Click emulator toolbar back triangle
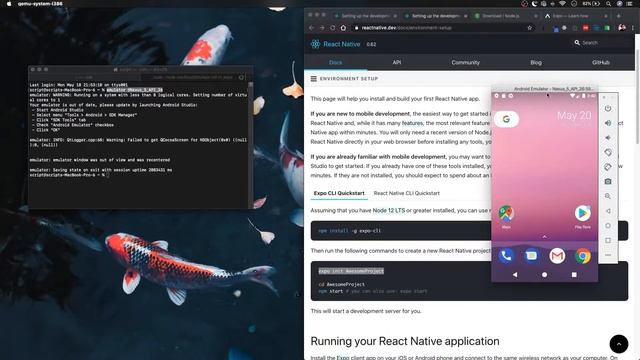This screenshot has height=360, width=640. (608, 211)
